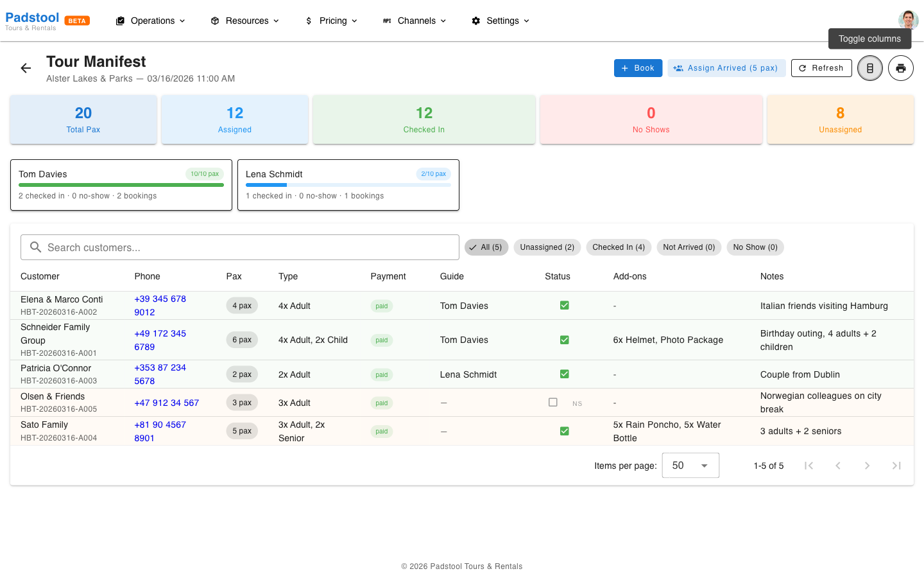Select Lena Schmidt guide capacity card
The width and height of the screenshot is (924, 578).
348,185
